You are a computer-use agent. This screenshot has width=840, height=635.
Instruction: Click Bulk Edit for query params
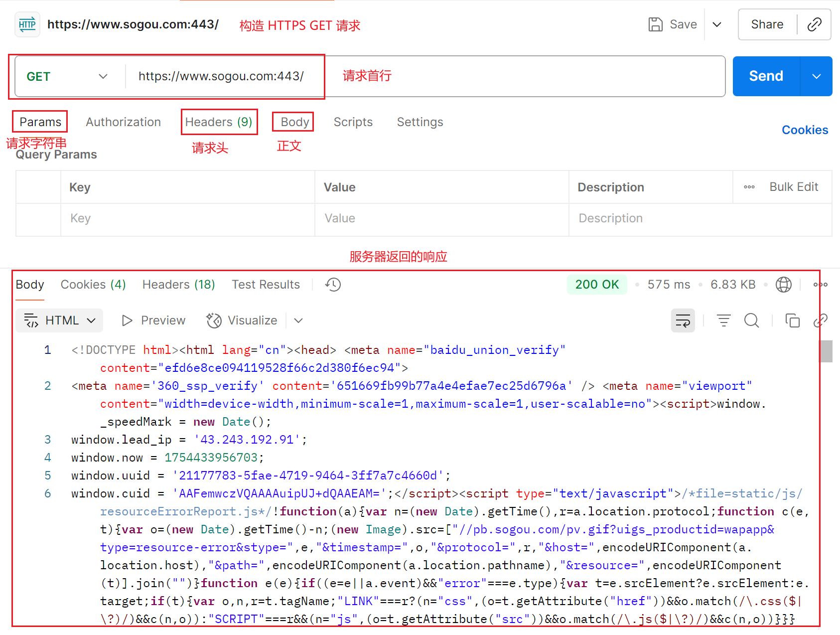(x=794, y=187)
